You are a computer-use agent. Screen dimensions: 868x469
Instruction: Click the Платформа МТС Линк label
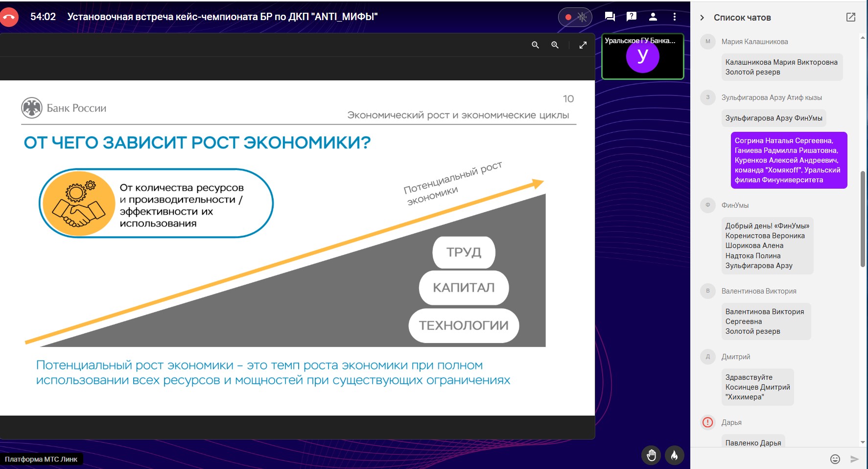tap(41, 459)
